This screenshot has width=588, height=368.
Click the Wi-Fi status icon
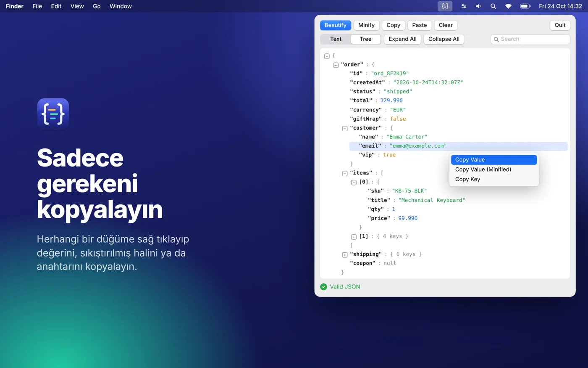tap(508, 6)
